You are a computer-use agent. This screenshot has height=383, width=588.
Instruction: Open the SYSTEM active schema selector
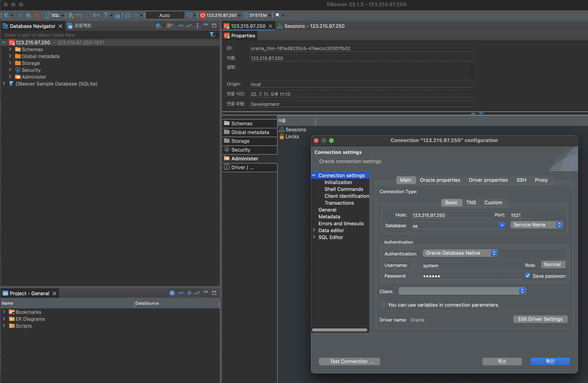(x=257, y=15)
